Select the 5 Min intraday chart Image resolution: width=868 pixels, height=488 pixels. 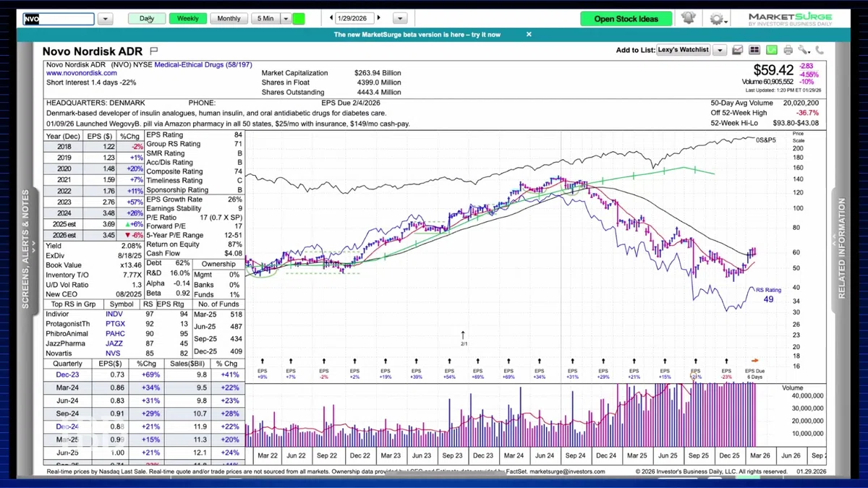[265, 19]
